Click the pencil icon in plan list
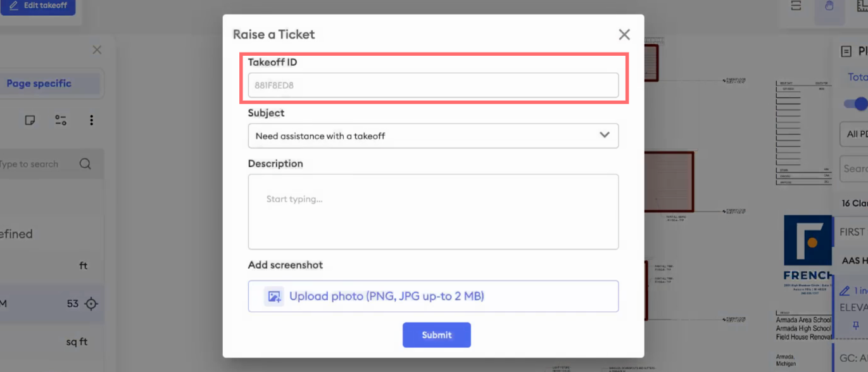Viewport: 868px width, 372px height. [x=845, y=291]
